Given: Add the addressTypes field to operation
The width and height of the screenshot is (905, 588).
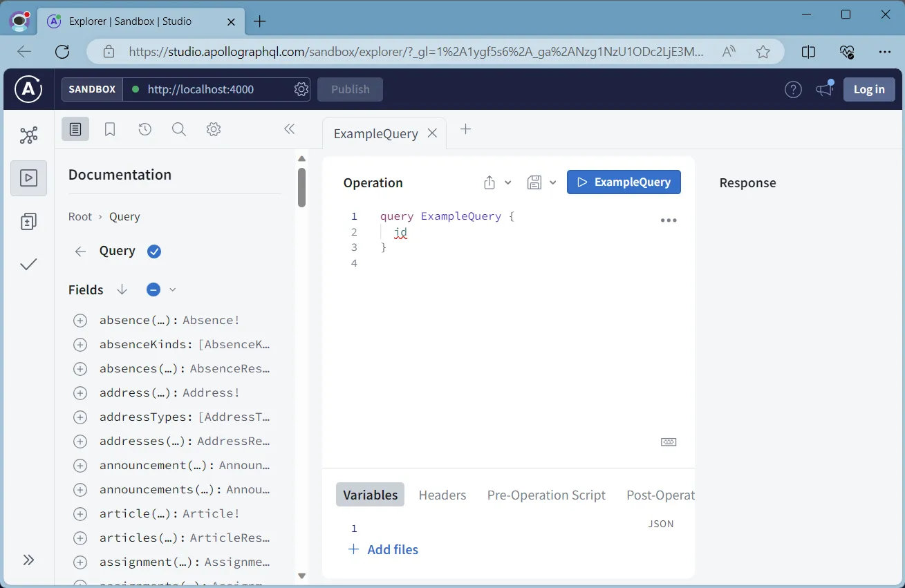Looking at the screenshot, I should pyautogui.click(x=80, y=417).
